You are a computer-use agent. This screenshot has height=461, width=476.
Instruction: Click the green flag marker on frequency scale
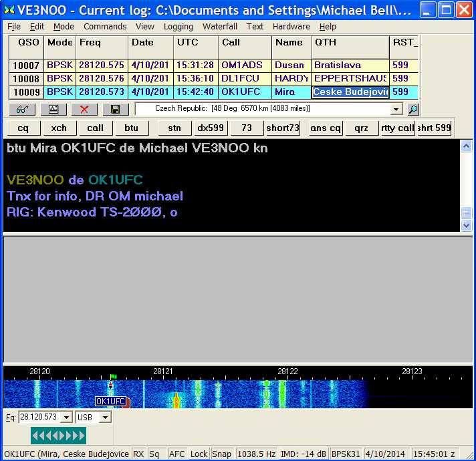point(113,377)
